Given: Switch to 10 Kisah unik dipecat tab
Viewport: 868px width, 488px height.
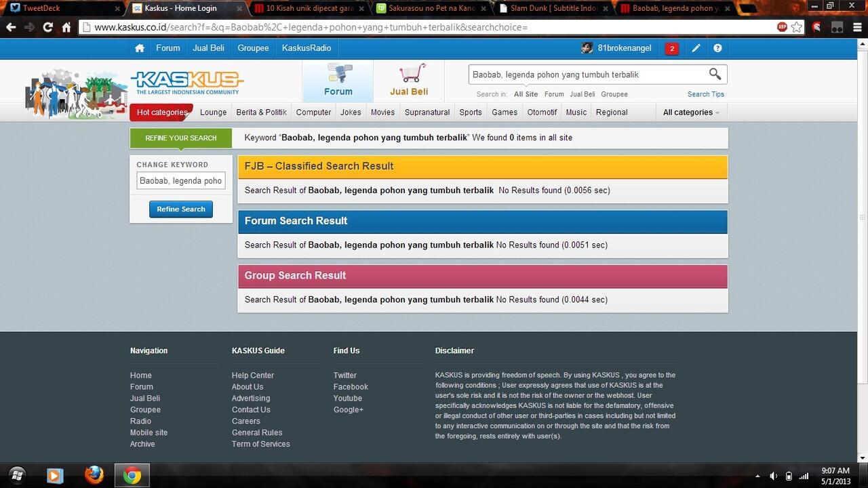Looking at the screenshot, I should point(309,8).
